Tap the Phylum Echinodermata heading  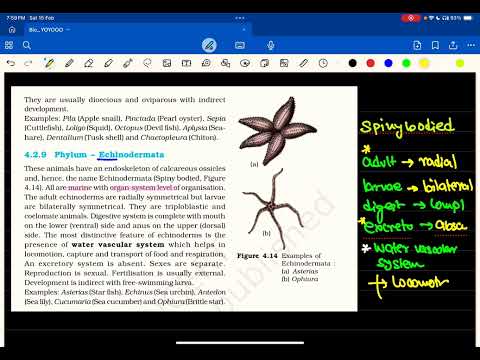(94, 155)
